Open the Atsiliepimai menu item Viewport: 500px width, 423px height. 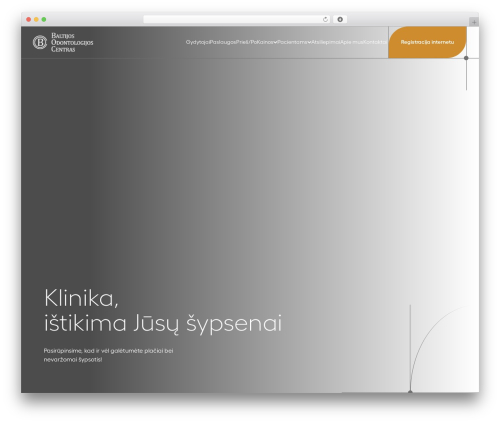(326, 42)
